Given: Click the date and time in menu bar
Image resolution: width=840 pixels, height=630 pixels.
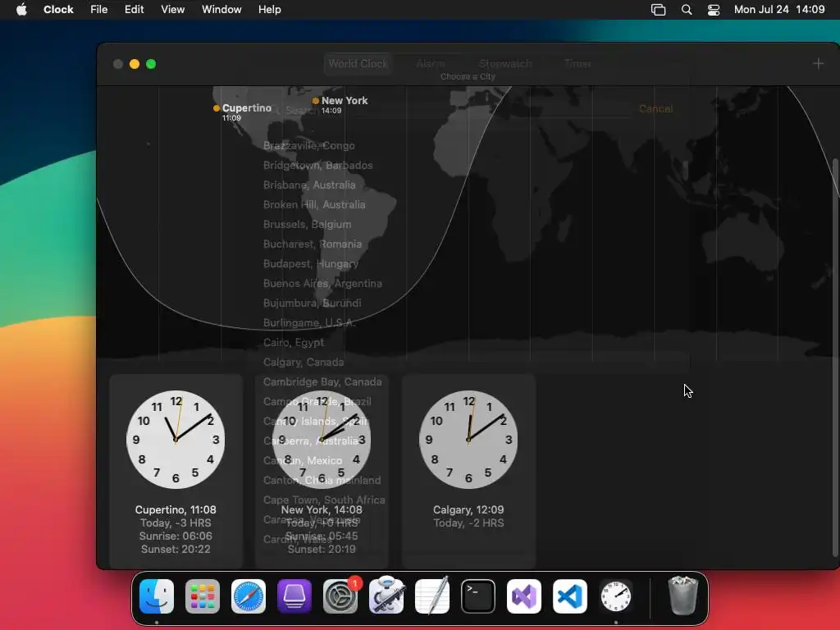Looking at the screenshot, I should pyautogui.click(x=779, y=10).
